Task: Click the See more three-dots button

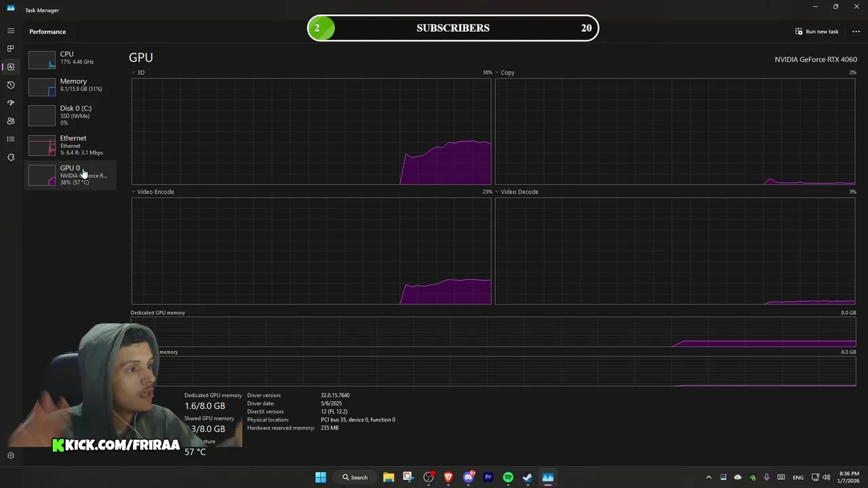Action: [856, 31]
